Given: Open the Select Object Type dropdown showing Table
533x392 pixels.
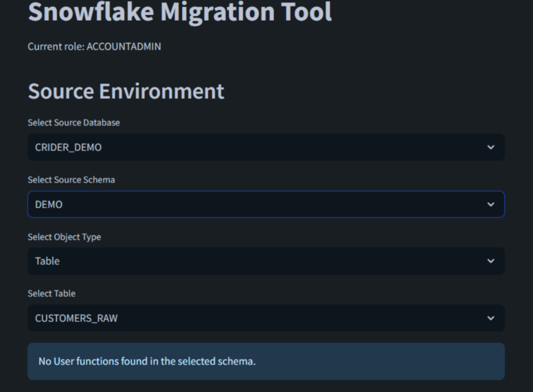Looking at the screenshot, I should click(x=266, y=261).
